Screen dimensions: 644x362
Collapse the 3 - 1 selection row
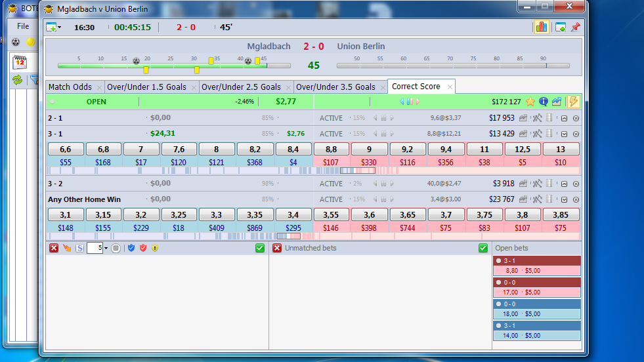click(x=565, y=134)
